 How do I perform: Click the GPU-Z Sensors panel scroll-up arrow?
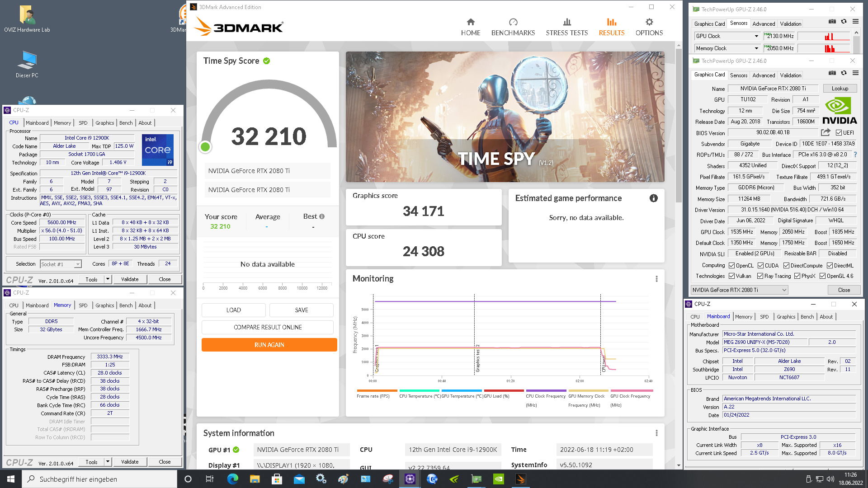[x=856, y=33]
